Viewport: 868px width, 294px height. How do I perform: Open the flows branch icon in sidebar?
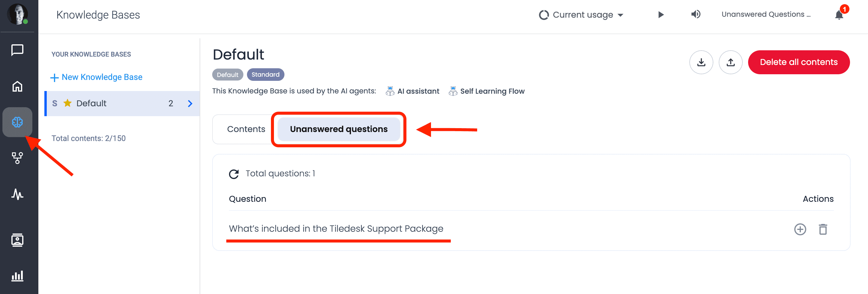pos(17,157)
